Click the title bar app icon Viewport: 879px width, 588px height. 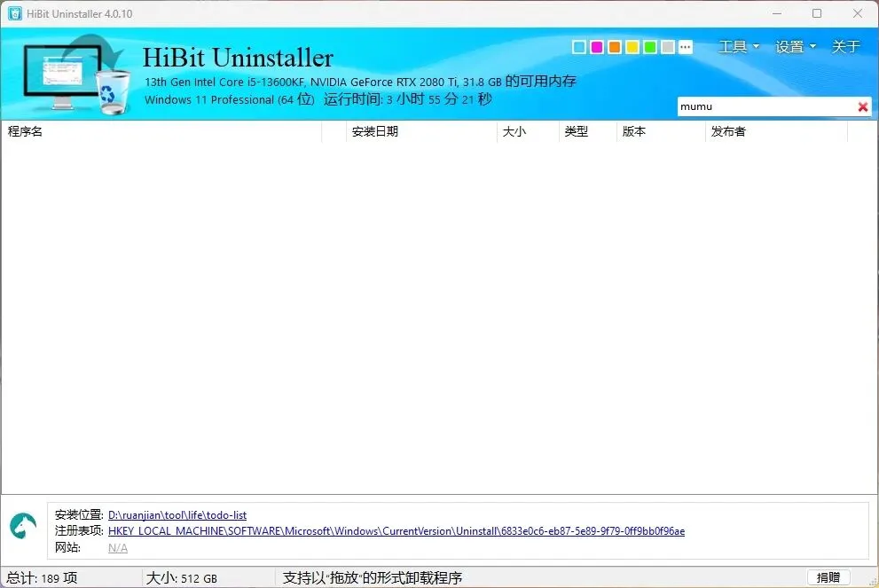pos(15,13)
